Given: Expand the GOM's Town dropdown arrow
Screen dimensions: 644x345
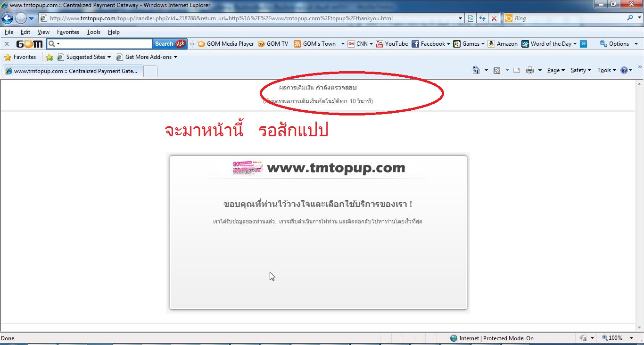Looking at the screenshot, I should pos(343,44).
